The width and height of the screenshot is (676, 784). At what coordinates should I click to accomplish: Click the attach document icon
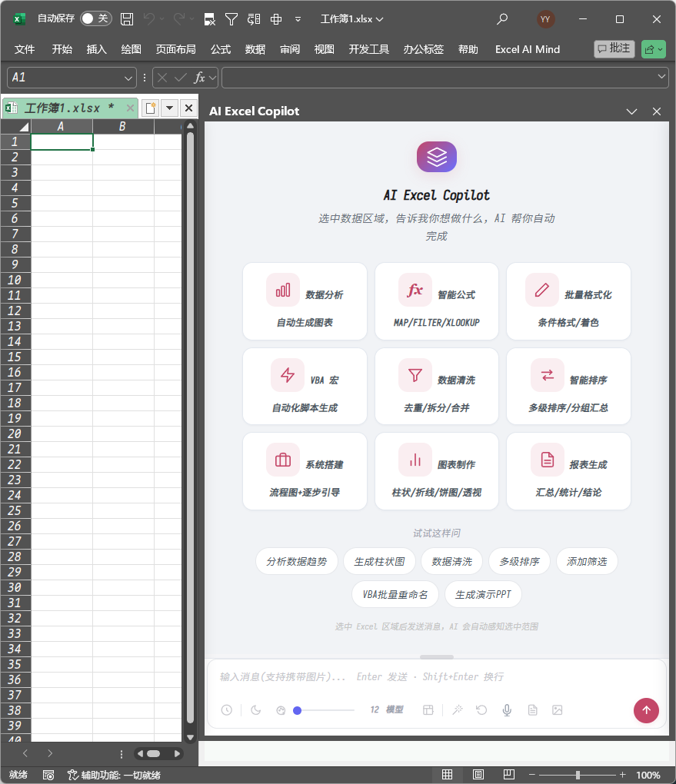coord(532,710)
